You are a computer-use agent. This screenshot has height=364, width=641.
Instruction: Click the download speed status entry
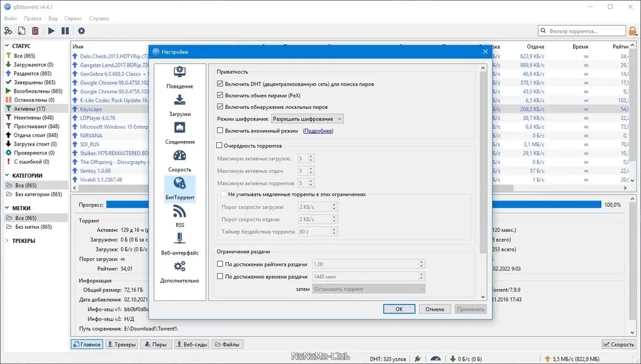(x=466, y=359)
